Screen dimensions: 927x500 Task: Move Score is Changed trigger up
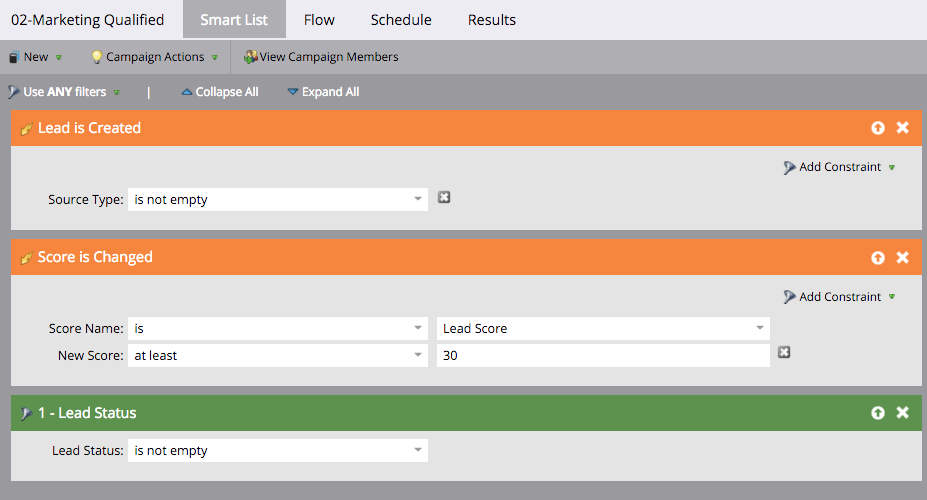(x=878, y=257)
